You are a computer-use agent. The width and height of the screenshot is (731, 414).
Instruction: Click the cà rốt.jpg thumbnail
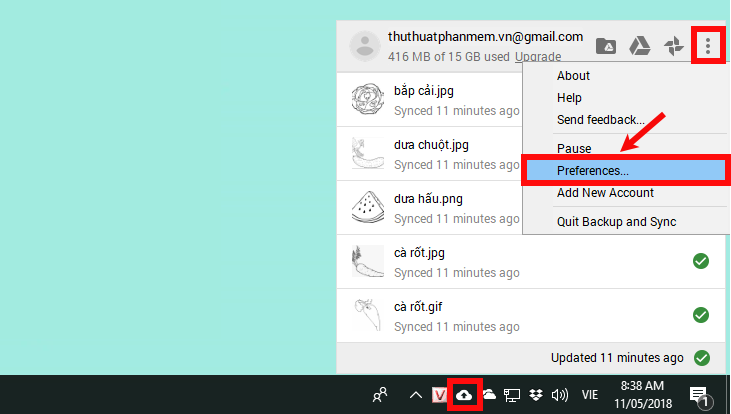pyautogui.click(x=368, y=261)
